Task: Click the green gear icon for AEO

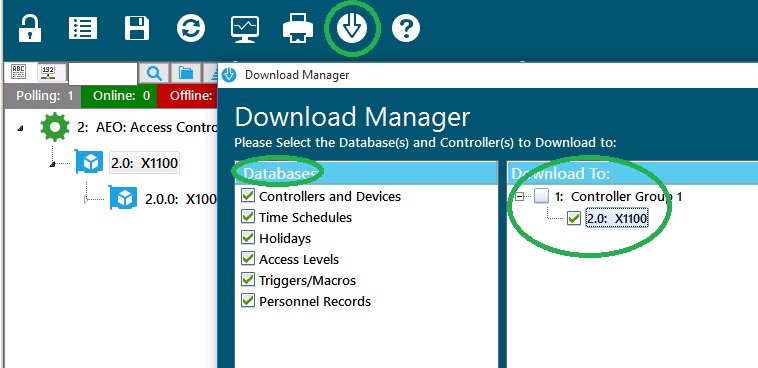Action: coord(55,127)
